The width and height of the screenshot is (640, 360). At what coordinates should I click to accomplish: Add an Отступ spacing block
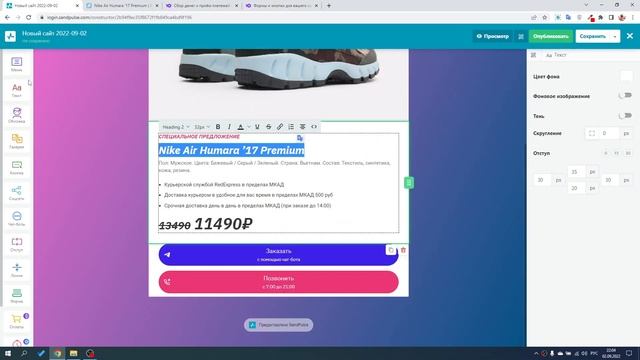coord(17,244)
